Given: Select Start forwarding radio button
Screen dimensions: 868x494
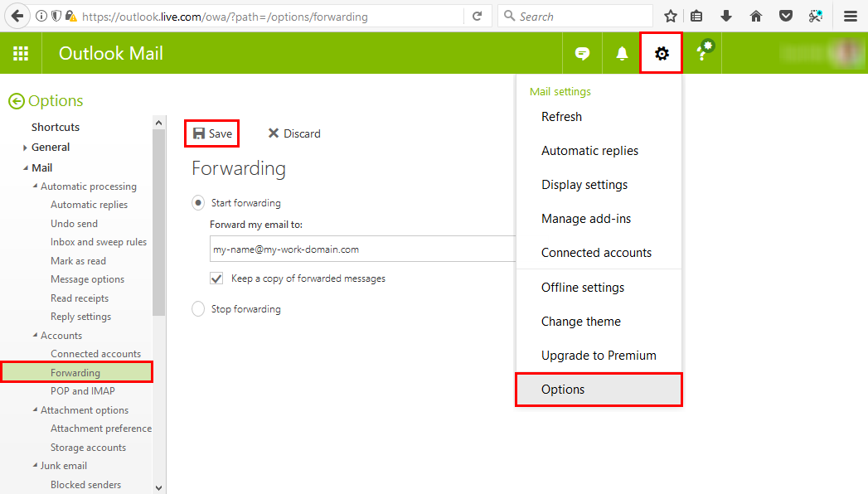Looking at the screenshot, I should [198, 202].
